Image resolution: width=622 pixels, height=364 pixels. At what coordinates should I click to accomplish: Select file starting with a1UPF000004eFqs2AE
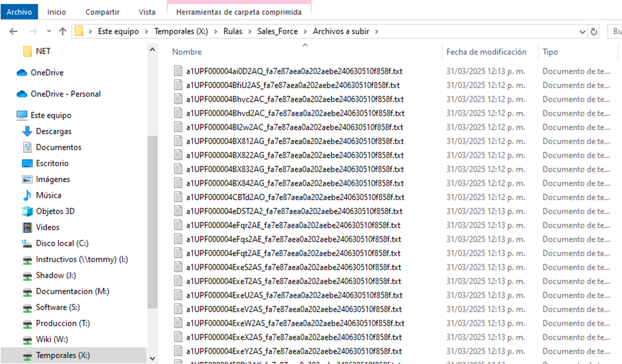coord(293,239)
